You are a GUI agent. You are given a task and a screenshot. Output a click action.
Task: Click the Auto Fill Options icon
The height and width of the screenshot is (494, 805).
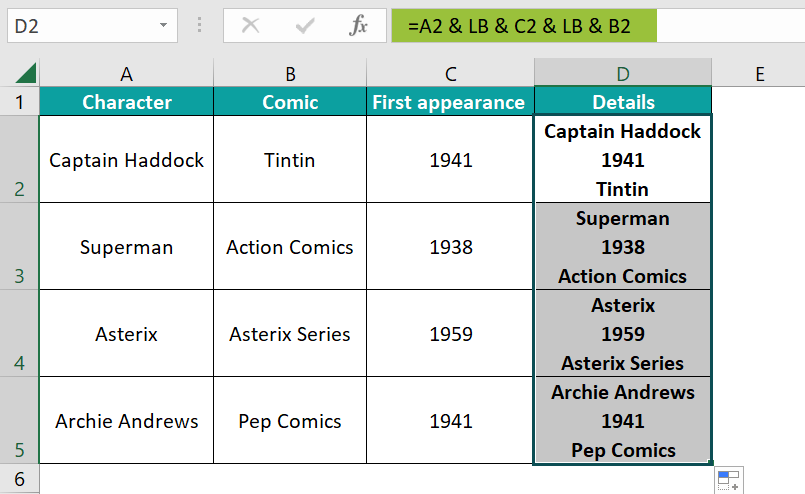point(729,481)
